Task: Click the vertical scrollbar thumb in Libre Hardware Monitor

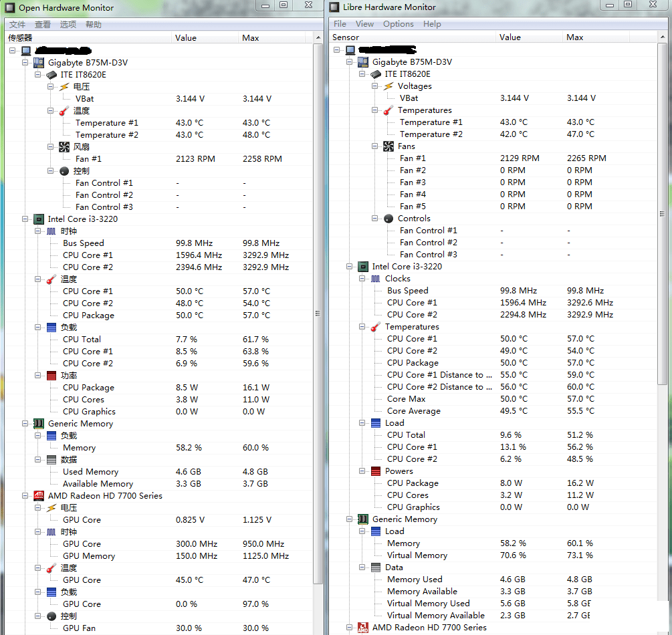Action: tap(662, 213)
